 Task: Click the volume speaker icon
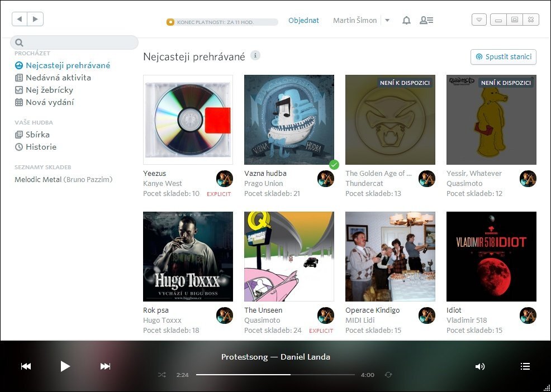coord(480,366)
